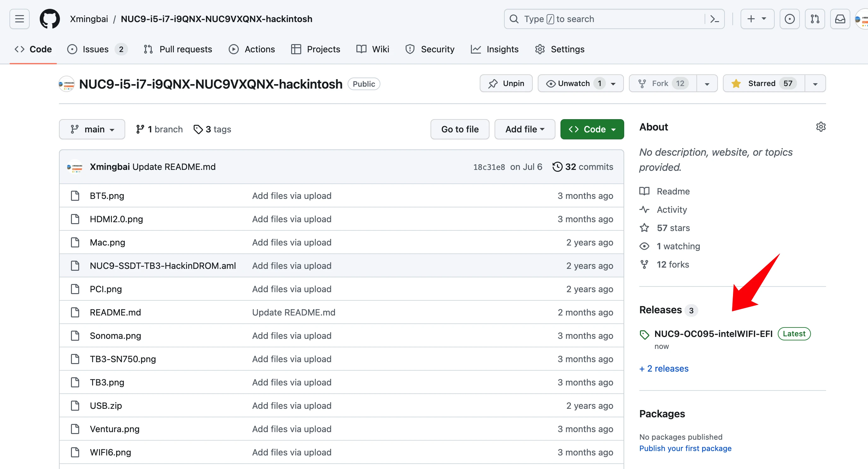Image resolution: width=868 pixels, height=469 pixels.
Task: Go to GitHub home via Octocat logo
Action: (50, 19)
